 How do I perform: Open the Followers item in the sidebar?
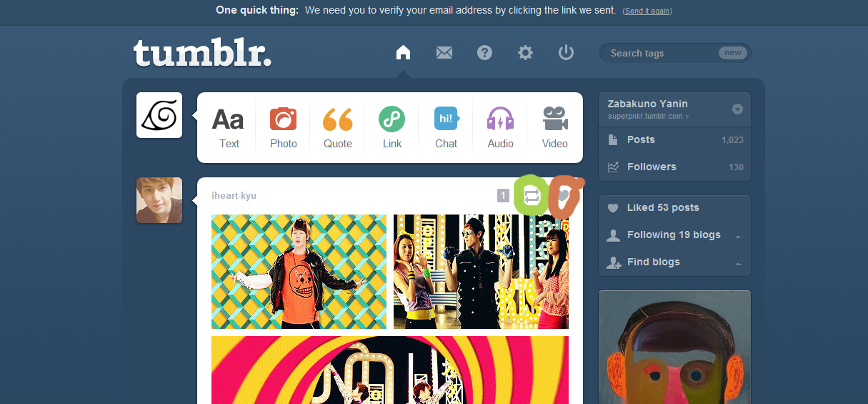(674, 167)
